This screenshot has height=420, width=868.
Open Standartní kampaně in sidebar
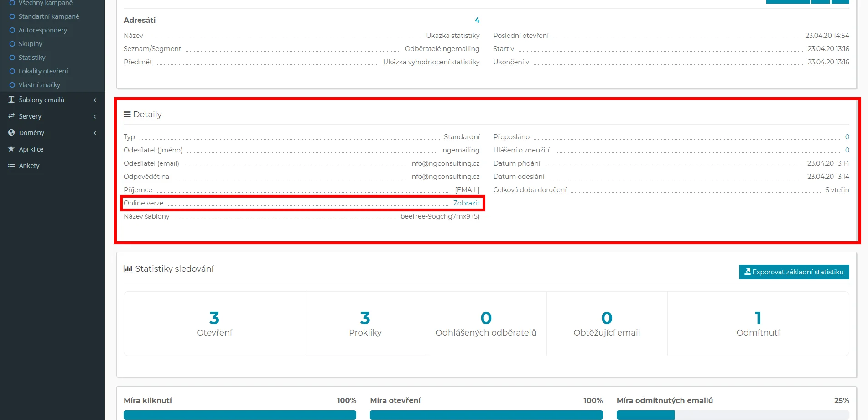(49, 16)
